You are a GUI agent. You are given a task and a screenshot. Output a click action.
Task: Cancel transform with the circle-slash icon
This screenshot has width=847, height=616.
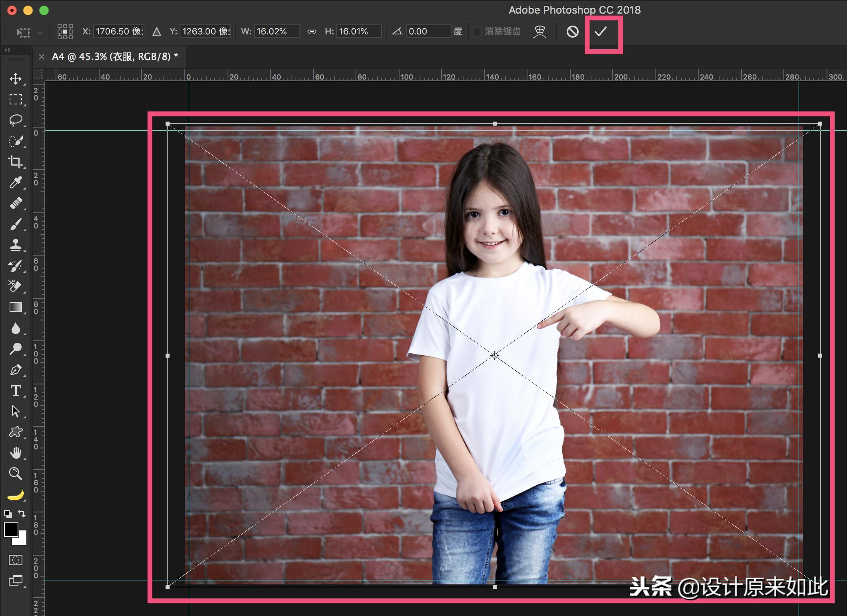[x=572, y=32]
